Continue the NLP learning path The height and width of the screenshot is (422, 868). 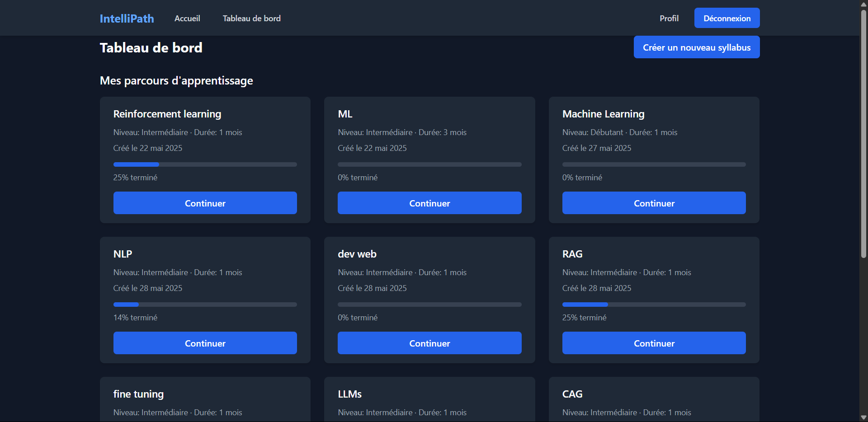tap(205, 343)
